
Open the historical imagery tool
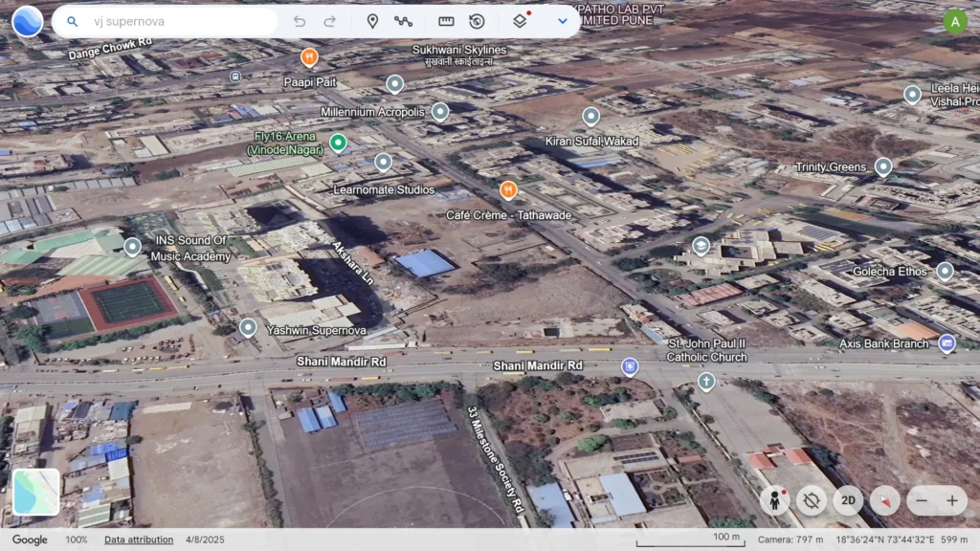pyautogui.click(x=476, y=21)
